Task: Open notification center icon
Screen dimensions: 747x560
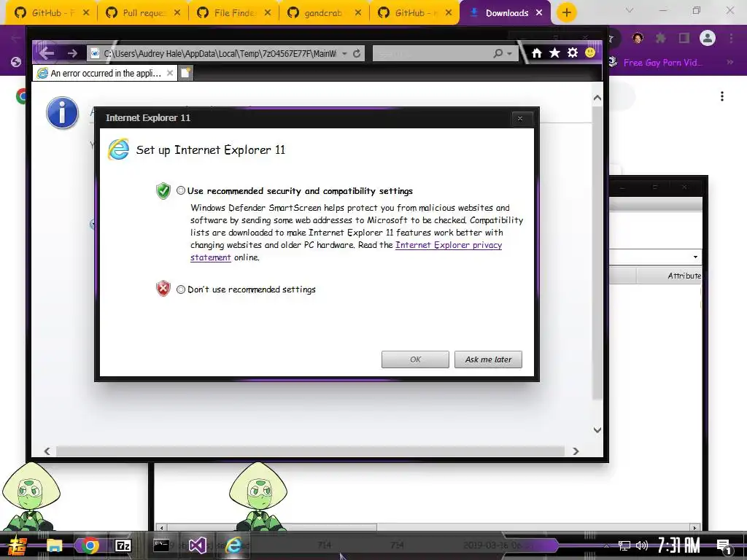Action: [724, 546]
